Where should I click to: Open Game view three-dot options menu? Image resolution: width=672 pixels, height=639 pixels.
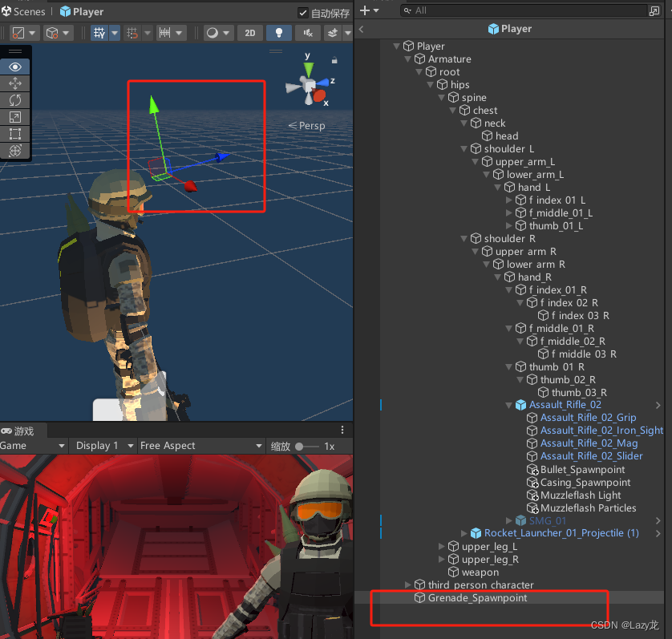342,430
